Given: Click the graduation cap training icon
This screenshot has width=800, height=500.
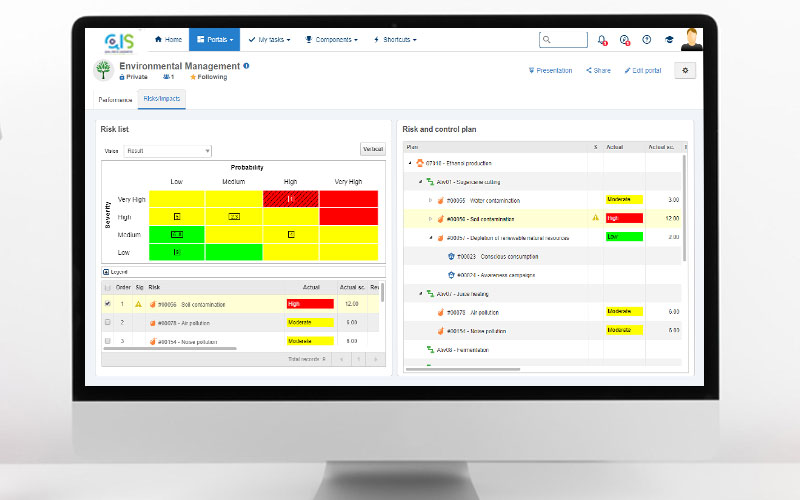Looking at the screenshot, I should tap(669, 40).
